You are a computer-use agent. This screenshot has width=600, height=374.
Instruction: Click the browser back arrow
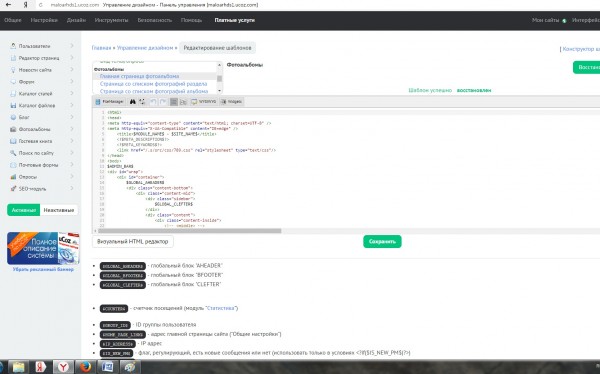8,5
